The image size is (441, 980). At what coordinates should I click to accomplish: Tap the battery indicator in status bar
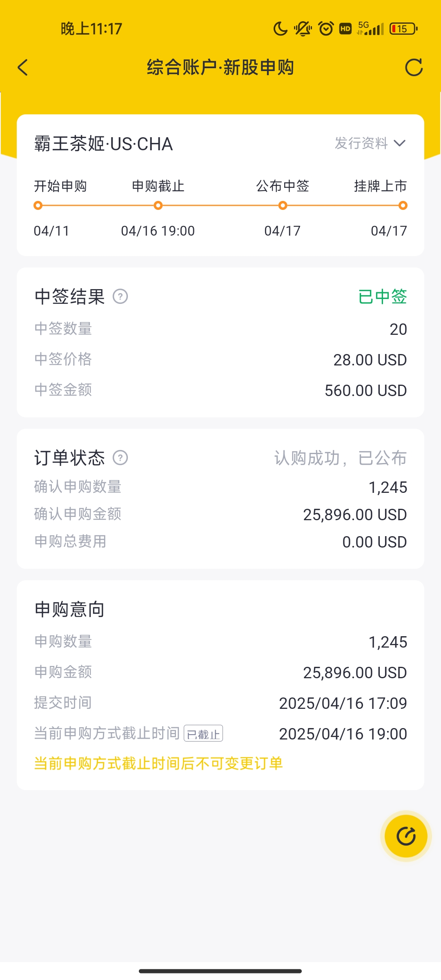(x=403, y=29)
